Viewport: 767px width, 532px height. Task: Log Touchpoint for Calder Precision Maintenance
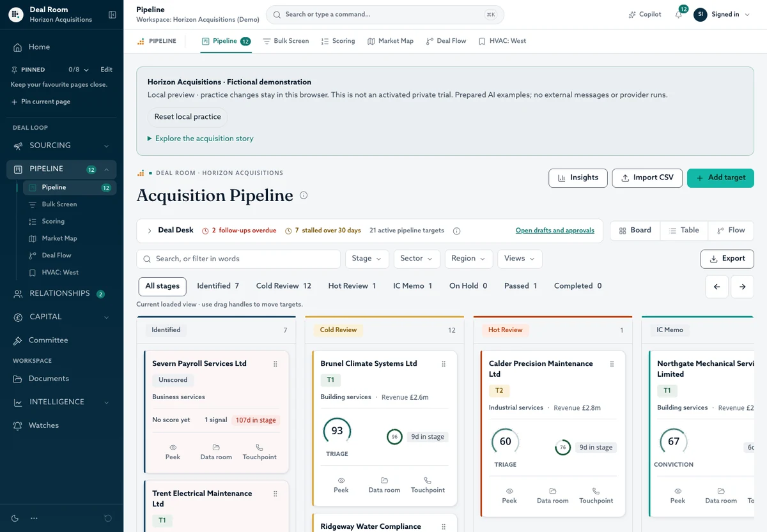click(x=596, y=496)
